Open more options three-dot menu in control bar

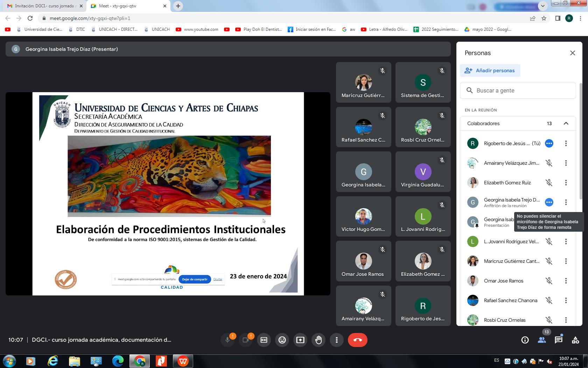click(x=337, y=340)
